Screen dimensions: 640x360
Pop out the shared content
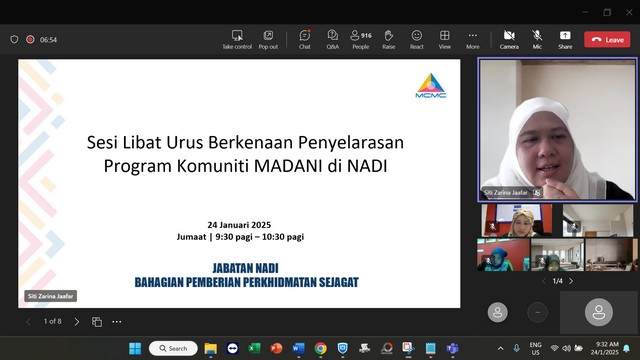tap(268, 40)
